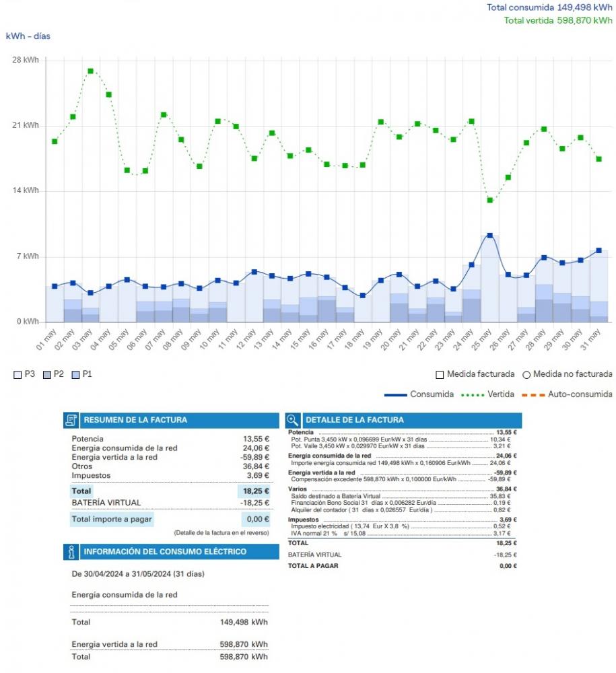
Task: Click the Importe energía consumida red line
Action: point(401,463)
